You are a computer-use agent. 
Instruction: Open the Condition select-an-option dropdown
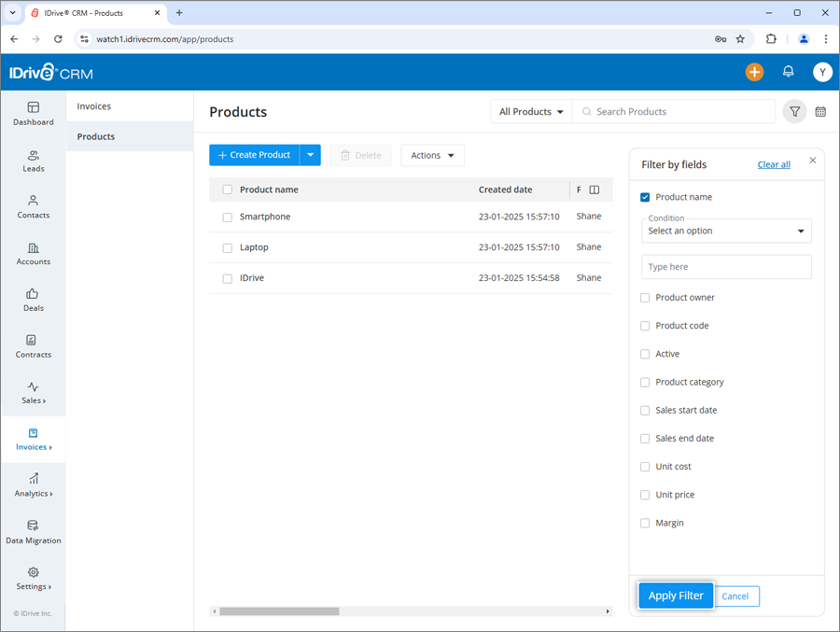[x=726, y=231]
